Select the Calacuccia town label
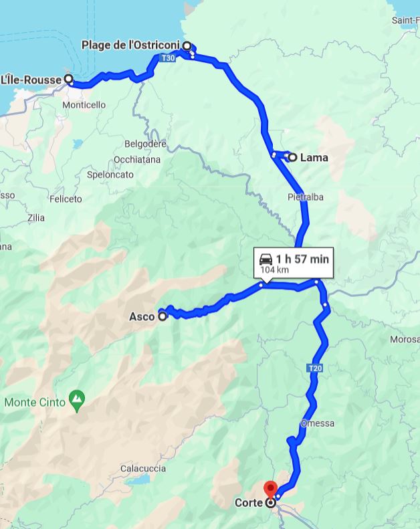The width and height of the screenshot is (420, 529). [143, 468]
